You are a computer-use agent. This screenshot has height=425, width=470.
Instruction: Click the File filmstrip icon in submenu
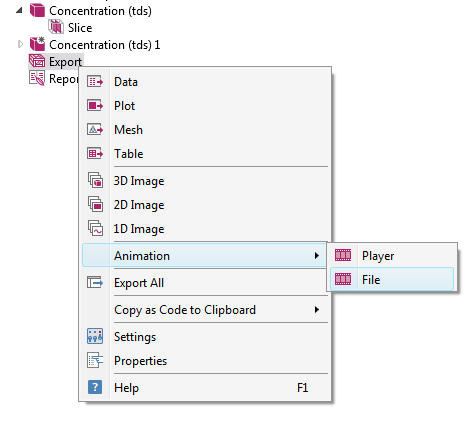click(x=343, y=279)
